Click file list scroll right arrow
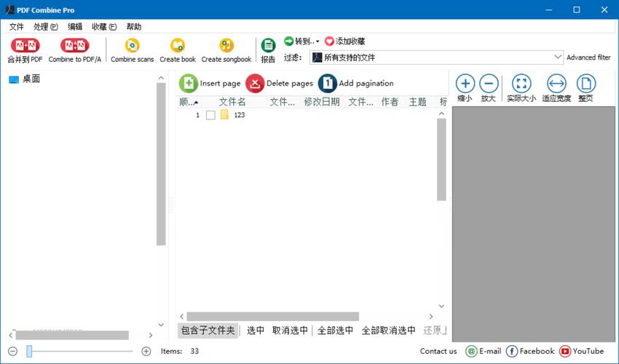This screenshot has height=364, width=619. tap(431, 316)
